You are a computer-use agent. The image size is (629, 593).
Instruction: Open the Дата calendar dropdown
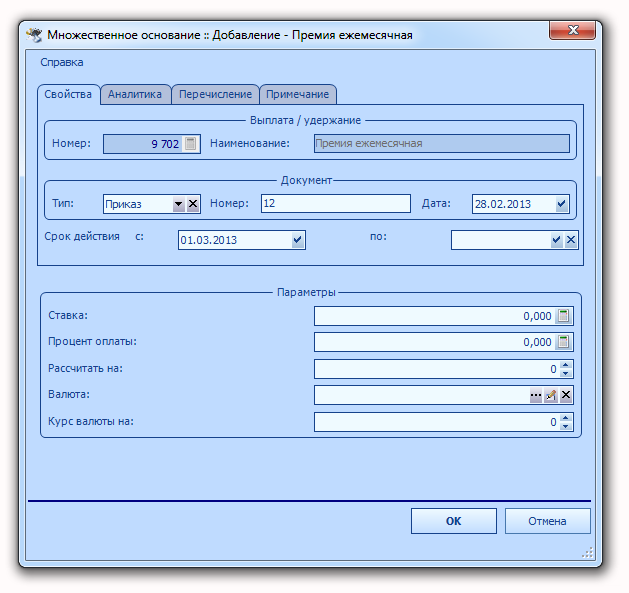coord(561,204)
